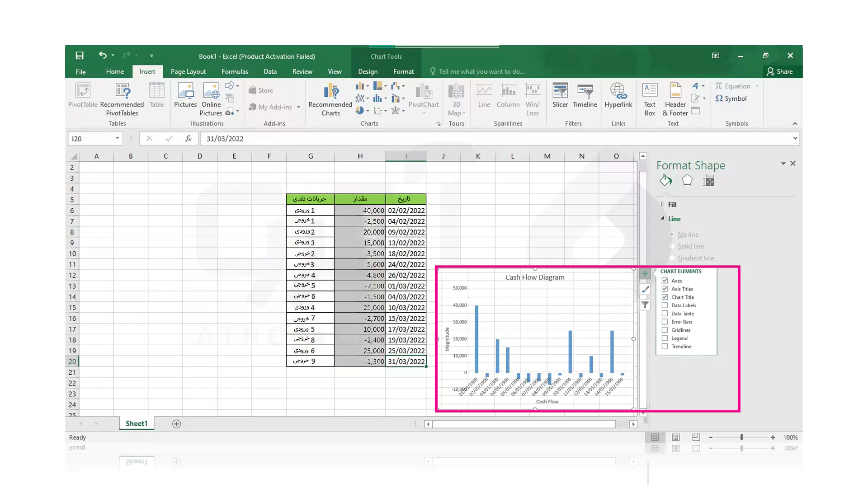Click the Pictures icon
This screenshot has width=868, height=488.
(185, 95)
